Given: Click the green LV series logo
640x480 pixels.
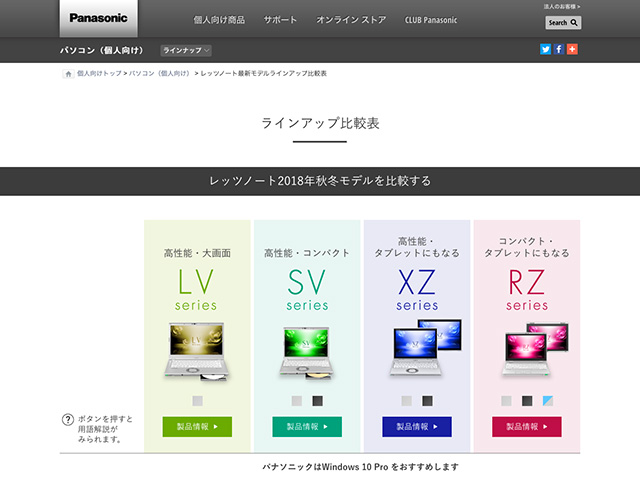Looking at the screenshot, I should pos(196,289).
